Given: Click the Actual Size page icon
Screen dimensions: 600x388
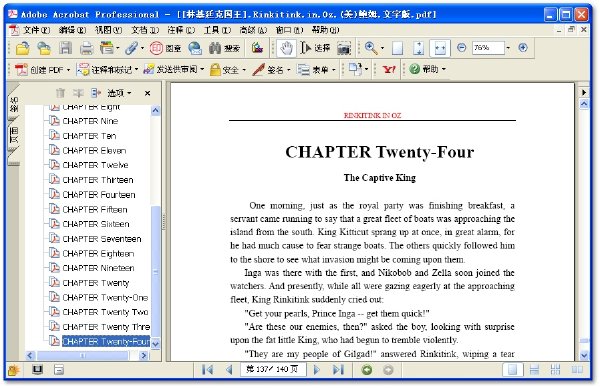Looking at the screenshot, I should (398, 48).
